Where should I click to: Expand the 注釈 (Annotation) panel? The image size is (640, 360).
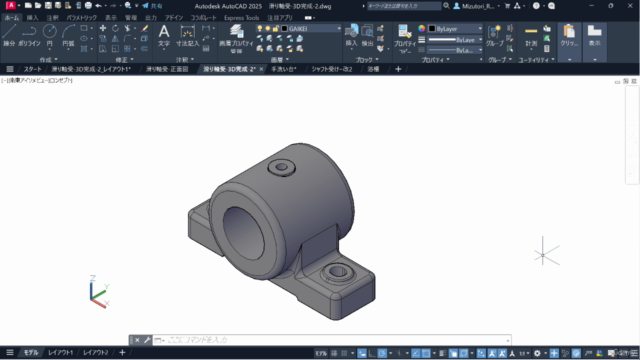tap(184, 60)
